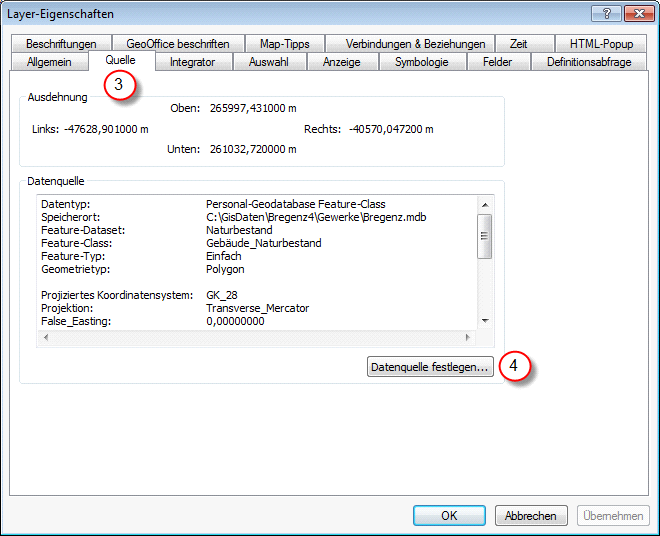This screenshot has width=660, height=536.
Task: Select the Map-Tipps tab
Action: tap(284, 44)
